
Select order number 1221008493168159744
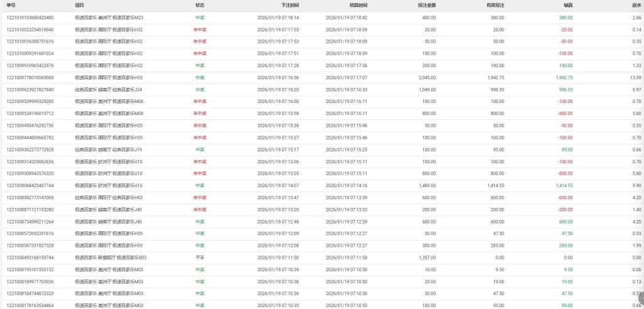(30, 257)
